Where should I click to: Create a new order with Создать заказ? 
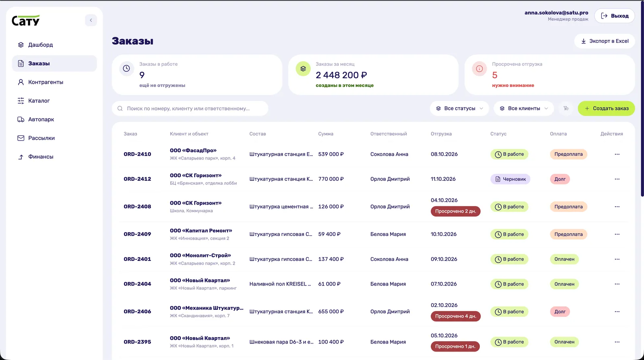tap(606, 108)
